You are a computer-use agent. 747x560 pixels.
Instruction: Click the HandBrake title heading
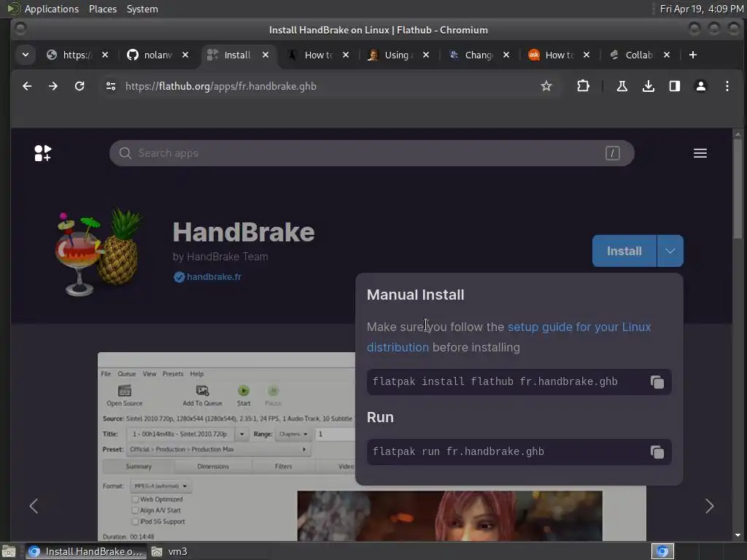[244, 233]
